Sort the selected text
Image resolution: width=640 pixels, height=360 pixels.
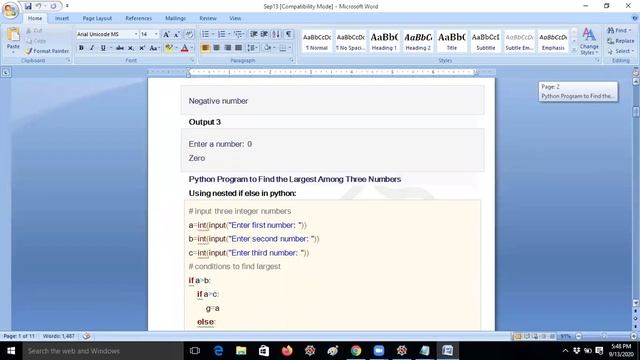point(276,34)
